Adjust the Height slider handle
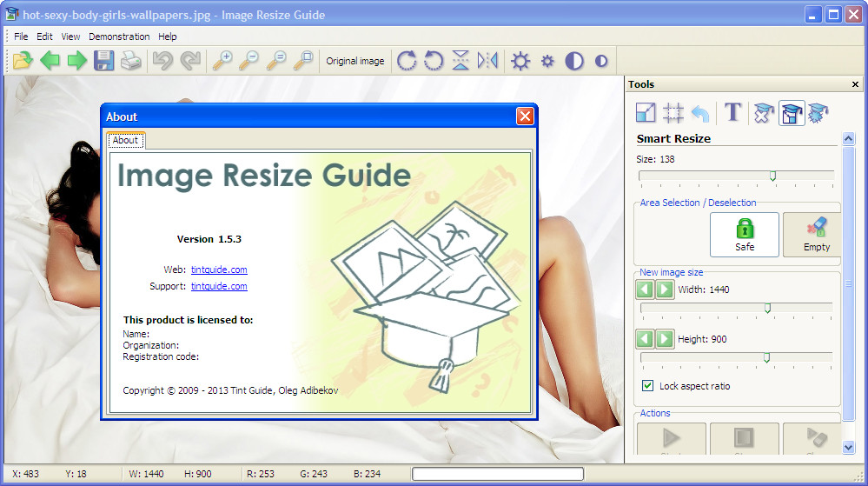Image resolution: width=868 pixels, height=486 pixels. 766,357
